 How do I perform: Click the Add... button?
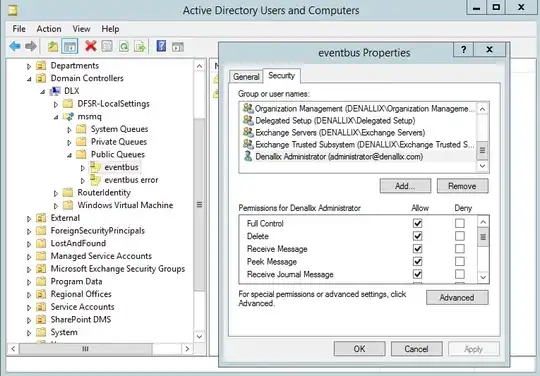tap(405, 186)
